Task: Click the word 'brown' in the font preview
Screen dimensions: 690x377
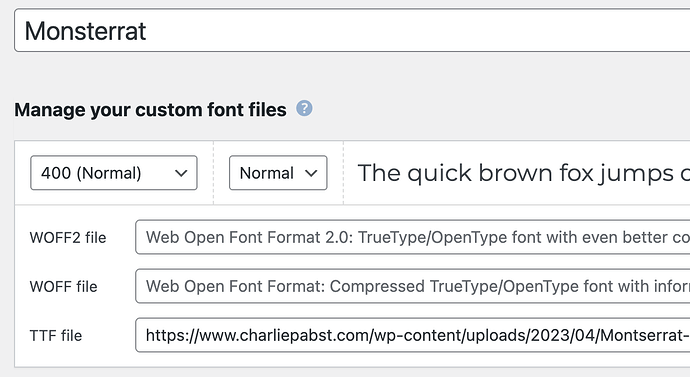Action: click(515, 172)
